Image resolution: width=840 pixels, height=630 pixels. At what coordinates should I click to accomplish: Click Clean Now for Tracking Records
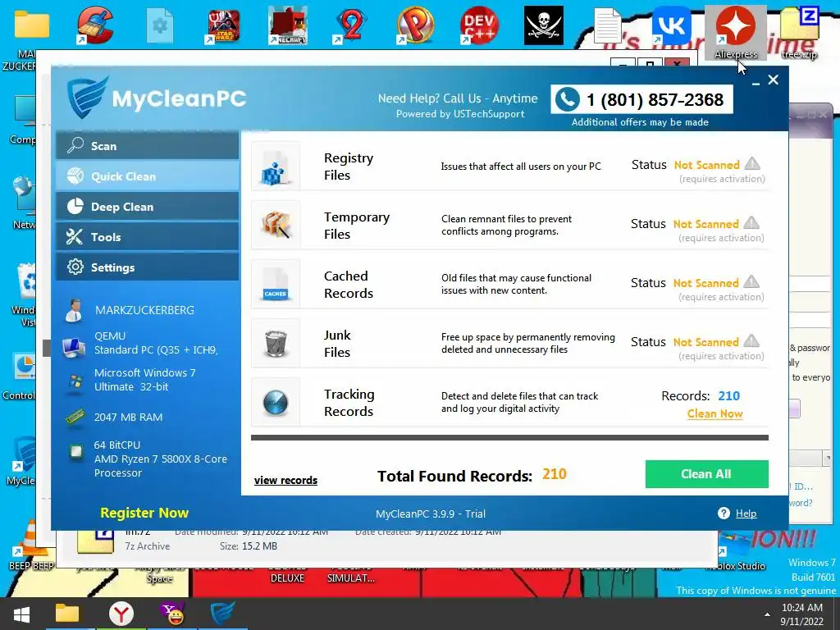coord(714,413)
